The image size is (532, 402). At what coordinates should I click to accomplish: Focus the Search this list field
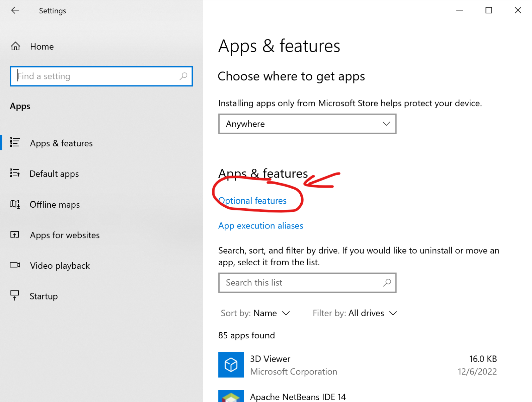click(x=301, y=283)
